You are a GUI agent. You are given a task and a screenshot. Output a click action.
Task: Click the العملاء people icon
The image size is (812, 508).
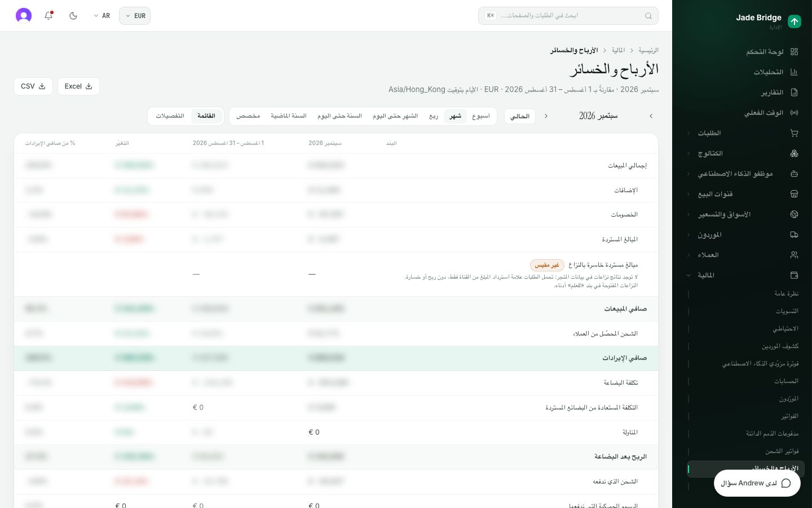point(795,255)
